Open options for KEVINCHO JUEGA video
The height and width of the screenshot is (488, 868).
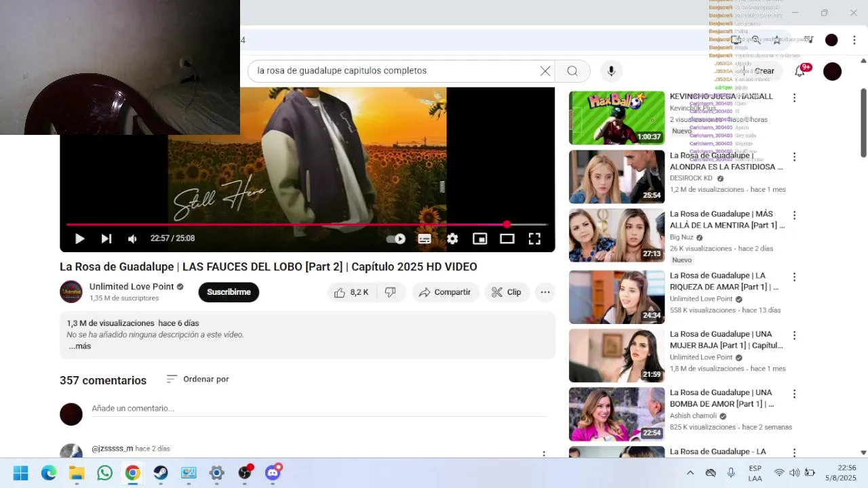pos(794,98)
